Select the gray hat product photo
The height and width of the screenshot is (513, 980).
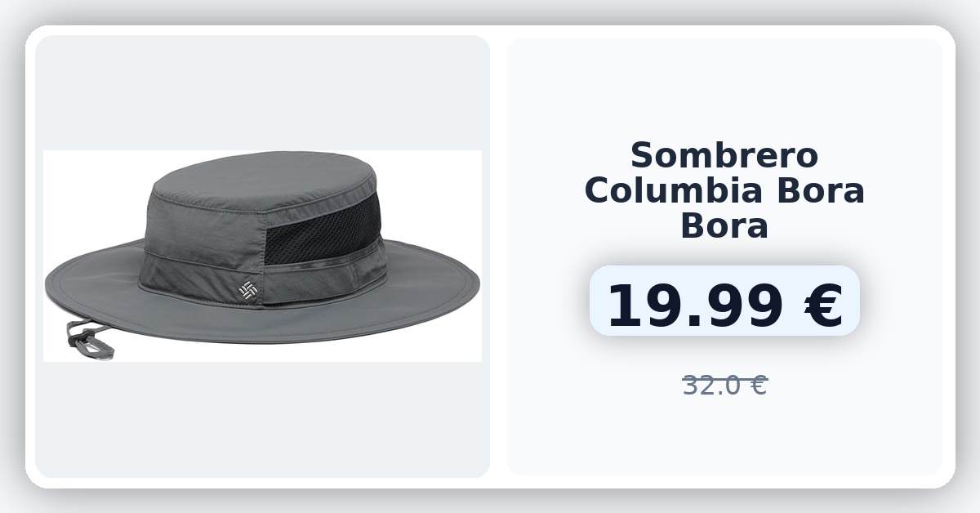pos(262,256)
